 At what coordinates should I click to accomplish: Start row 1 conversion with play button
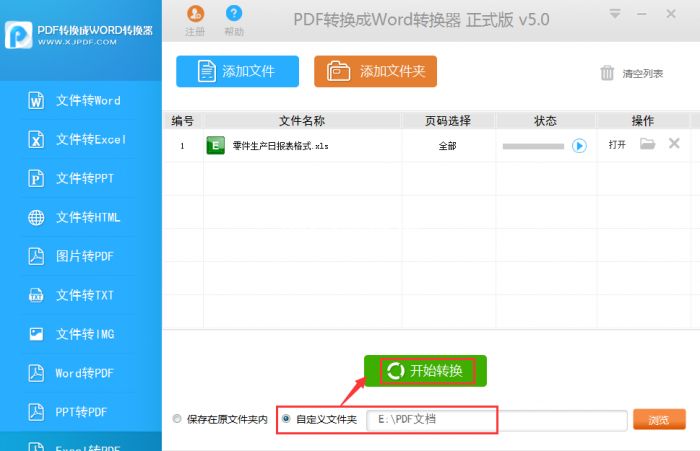tap(579, 146)
